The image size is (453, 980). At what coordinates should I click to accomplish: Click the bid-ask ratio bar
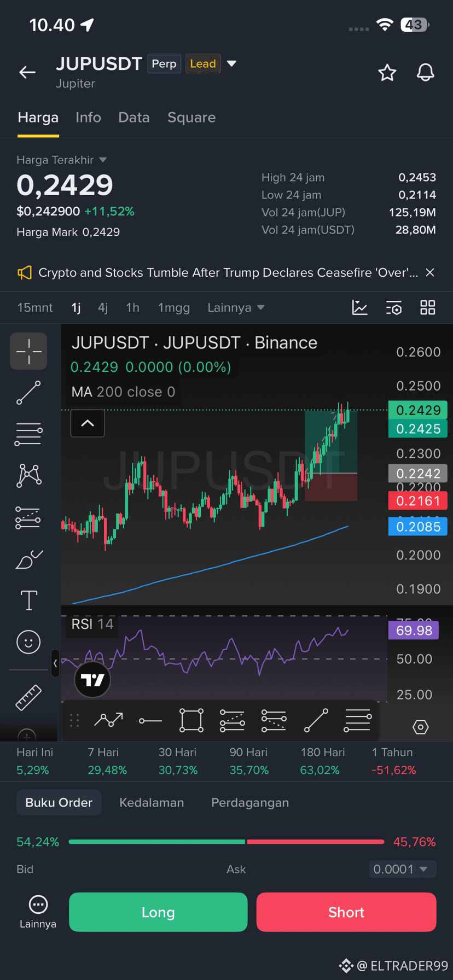click(x=226, y=842)
